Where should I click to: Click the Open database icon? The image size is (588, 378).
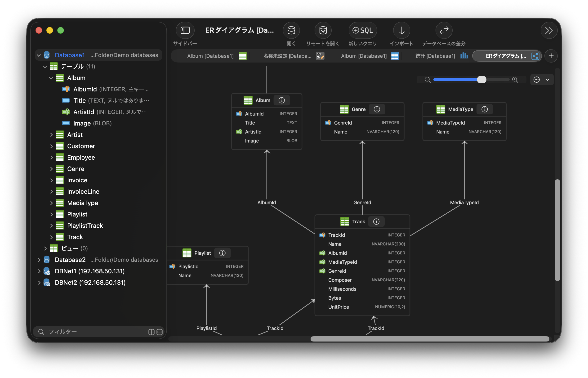point(291,31)
